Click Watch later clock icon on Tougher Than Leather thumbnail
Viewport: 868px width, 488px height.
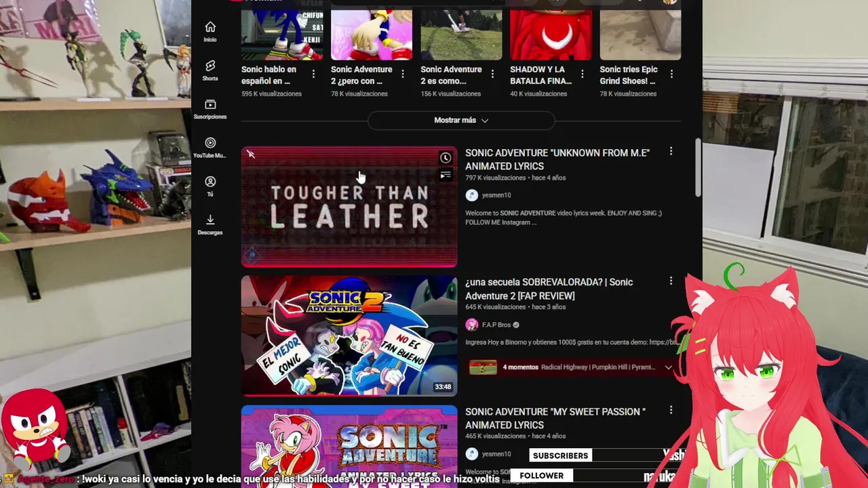446,158
